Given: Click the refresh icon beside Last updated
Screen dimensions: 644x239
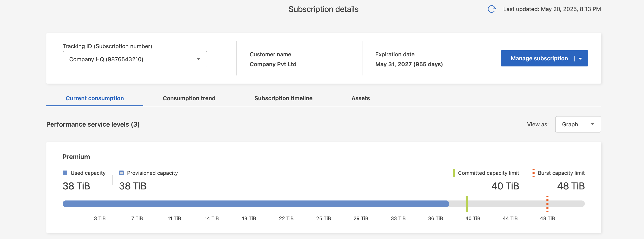Looking at the screenshot, I should 492,9.
